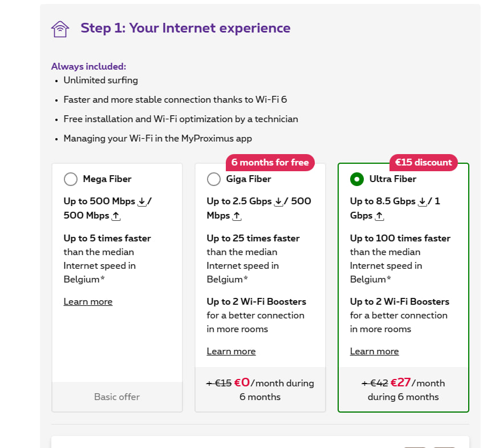Screen dimensions: 491x448
Task: Open Learn more in Giga Fiber card
Action: (231, 351)
